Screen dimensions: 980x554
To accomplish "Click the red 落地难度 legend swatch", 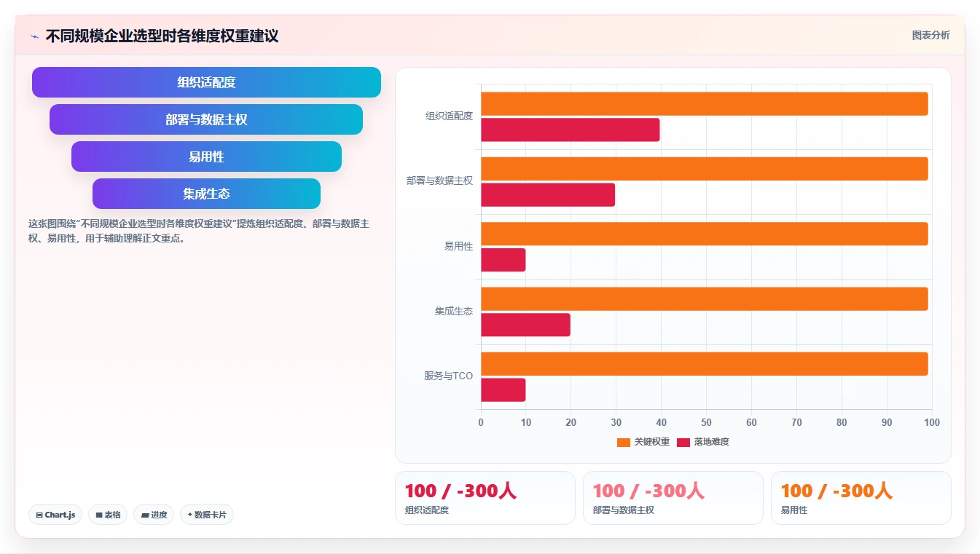I will point(683,442).
